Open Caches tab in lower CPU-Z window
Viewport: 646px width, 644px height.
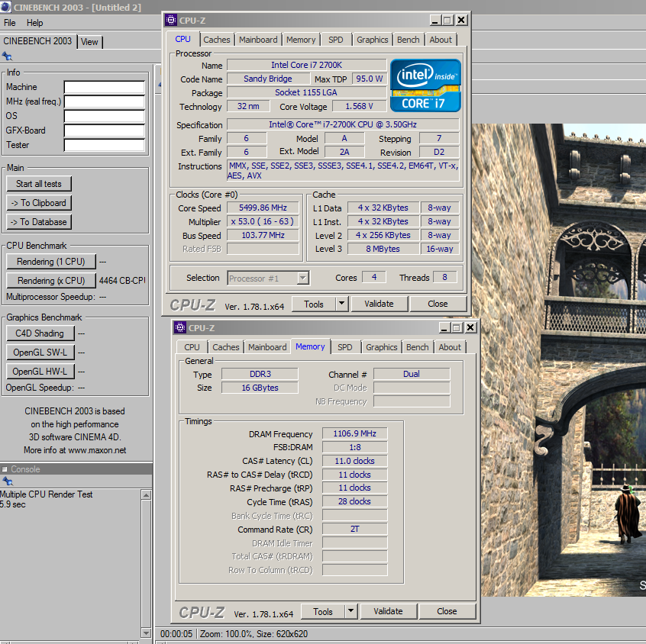tap(226, 347)
